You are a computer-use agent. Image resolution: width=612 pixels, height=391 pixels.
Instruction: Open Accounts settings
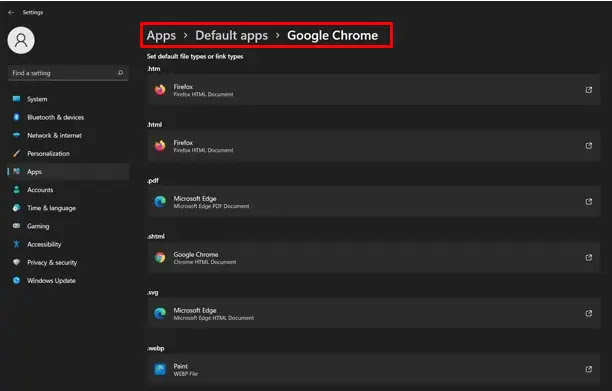(68, 190)
